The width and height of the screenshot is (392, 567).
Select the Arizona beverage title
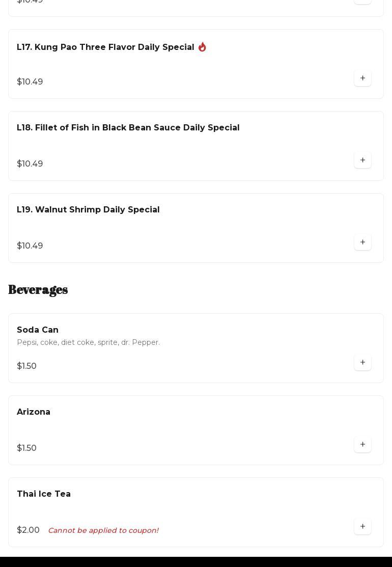(34, 412)
